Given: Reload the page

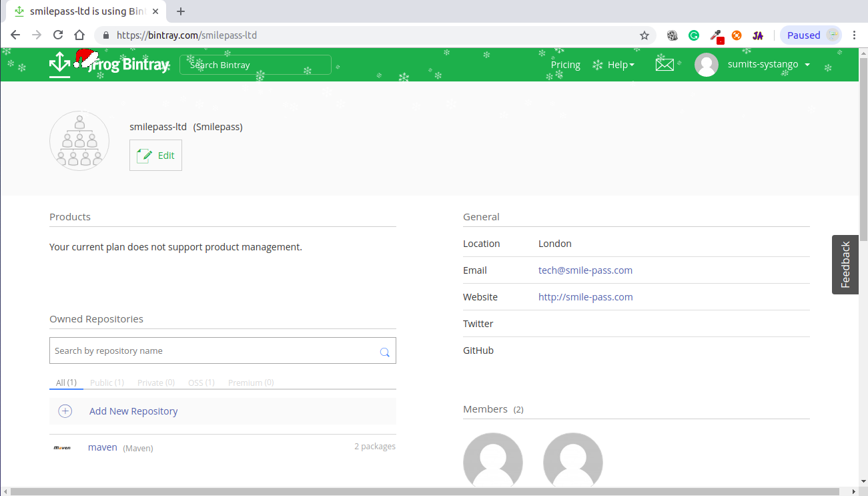Looking at the screenshot, I should pyautogui.click(x=58, y=35).
